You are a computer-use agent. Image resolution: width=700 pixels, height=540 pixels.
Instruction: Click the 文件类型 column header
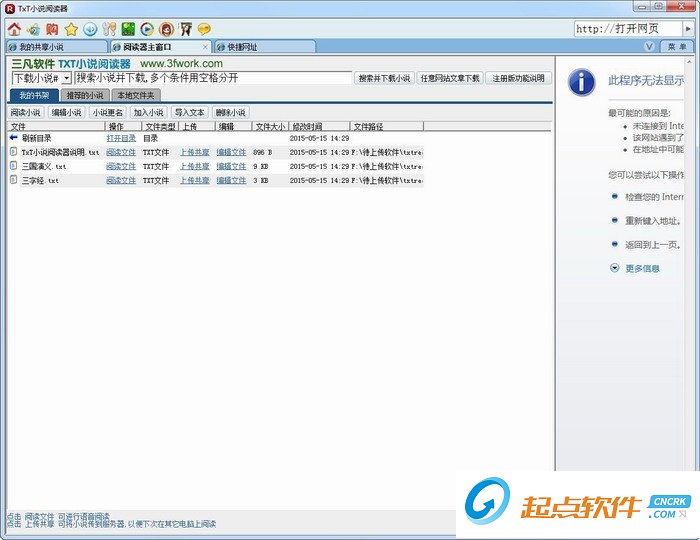(160, 126)
